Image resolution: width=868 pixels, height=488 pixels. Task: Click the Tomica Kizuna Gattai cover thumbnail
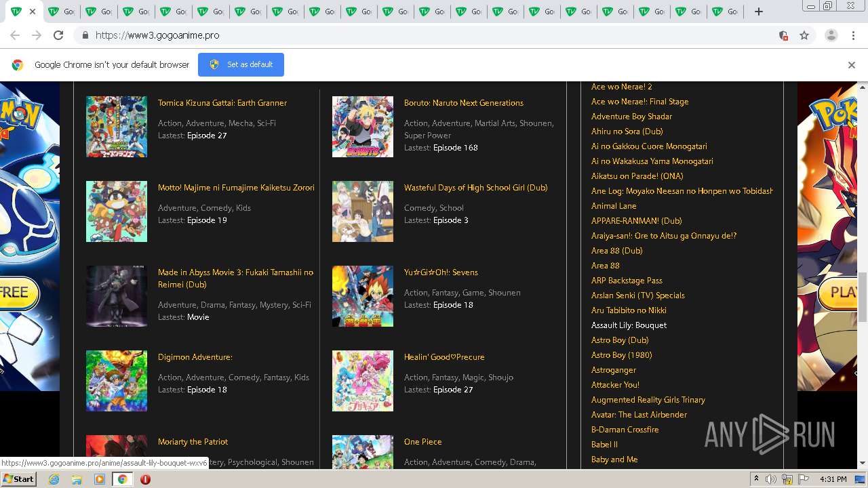tap(117, 127)
